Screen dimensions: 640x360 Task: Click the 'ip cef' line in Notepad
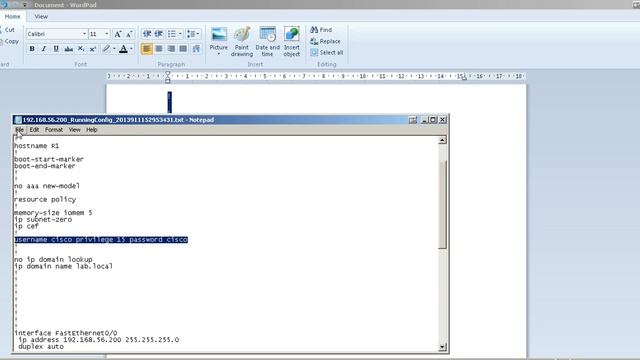pyautogui.click(x=27, y=226)
